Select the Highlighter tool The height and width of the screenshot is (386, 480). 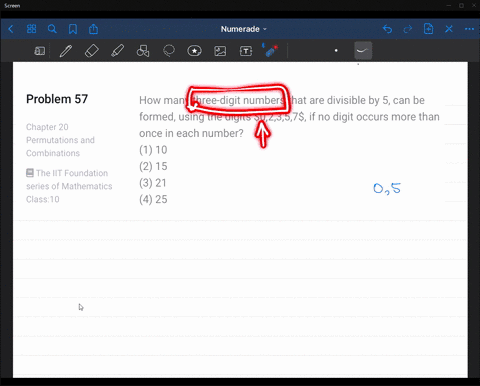(117, 51)
